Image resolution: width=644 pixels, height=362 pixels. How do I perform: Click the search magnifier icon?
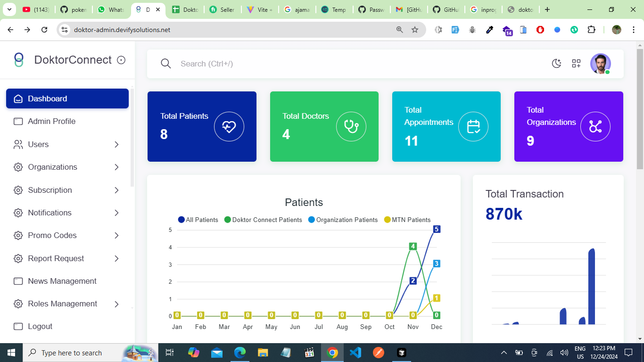point(165,64)
